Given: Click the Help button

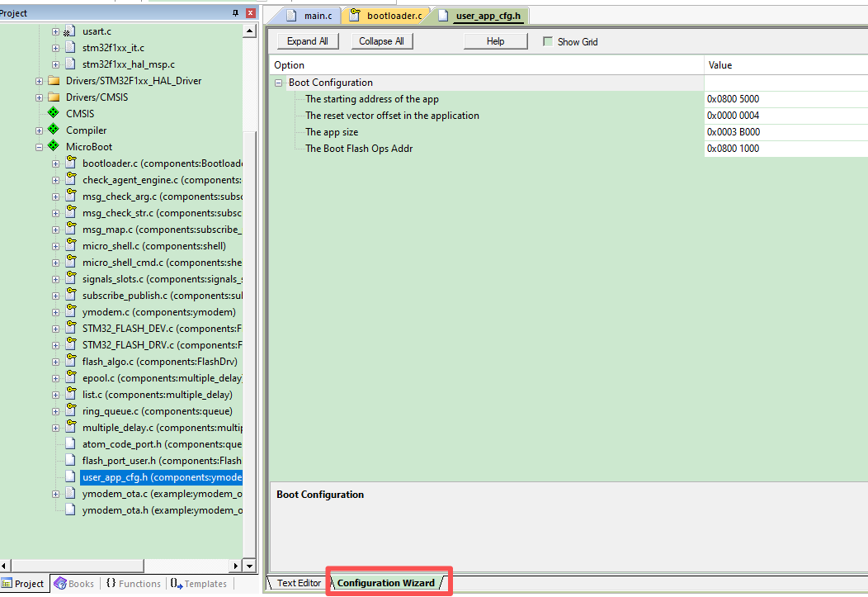Looking at the screenshot, I should click(495, 41).
